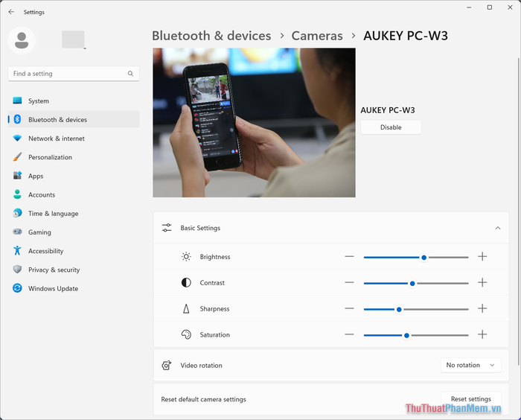
Task: Click the Time & language globe icon
Action: pyautogui.click(x=17, y=213)
